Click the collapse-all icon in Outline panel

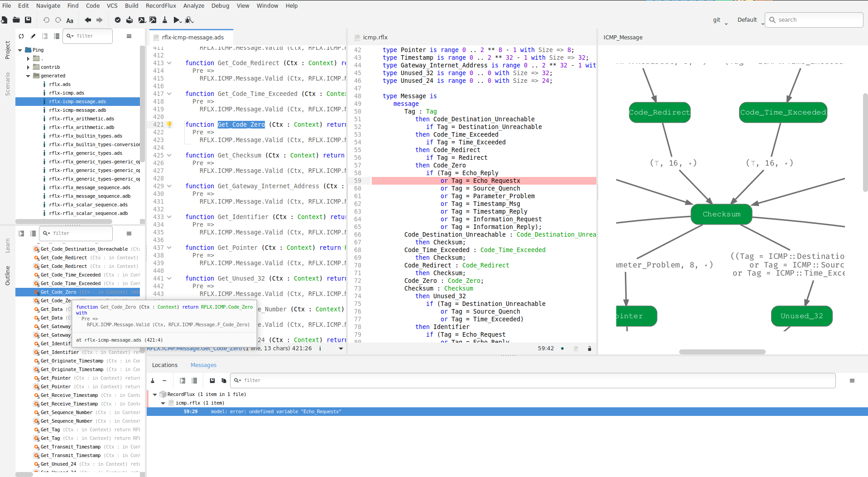coord(33,233)
